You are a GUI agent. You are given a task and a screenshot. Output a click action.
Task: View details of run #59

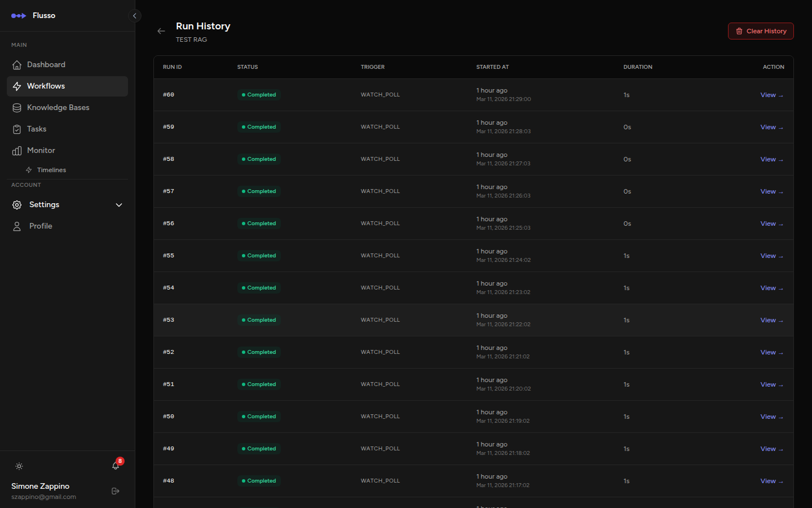[771, 127]
